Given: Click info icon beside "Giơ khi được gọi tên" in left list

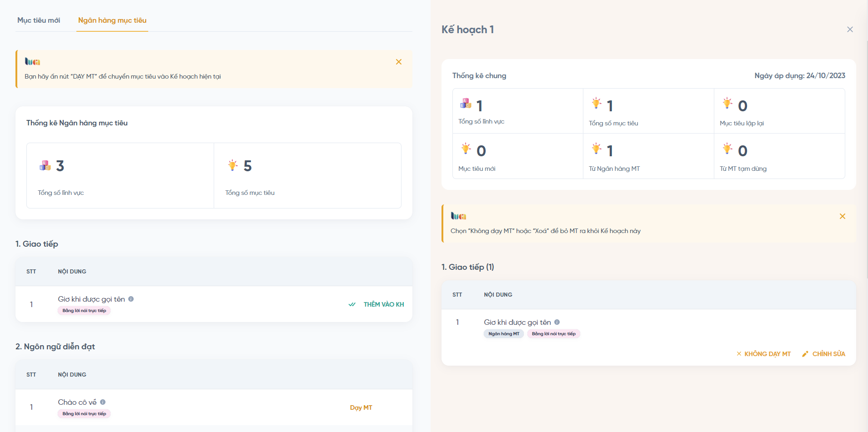Looking at the screenshot, I should pyautogui.click(x=131, y=299).
